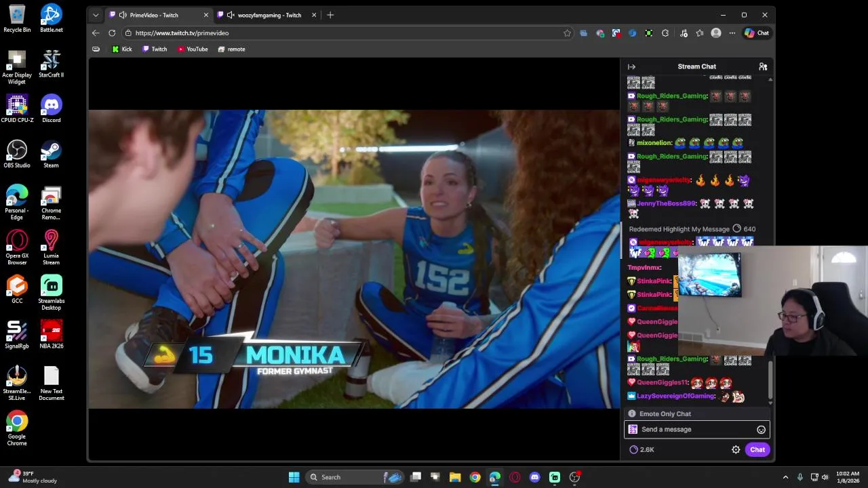This screenshot has height=488, width=868.
Task: Click the address bar URL twitch.tv/primevideo
Action: pyautogui.click(x=182, y=33)
